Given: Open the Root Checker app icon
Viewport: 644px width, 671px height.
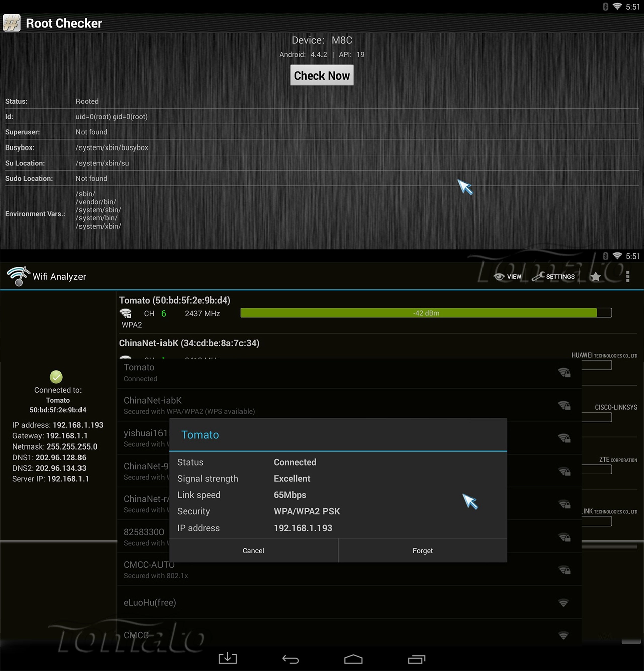Looking at the screenshot, I should pyautogui.click(x=12, y=23).
